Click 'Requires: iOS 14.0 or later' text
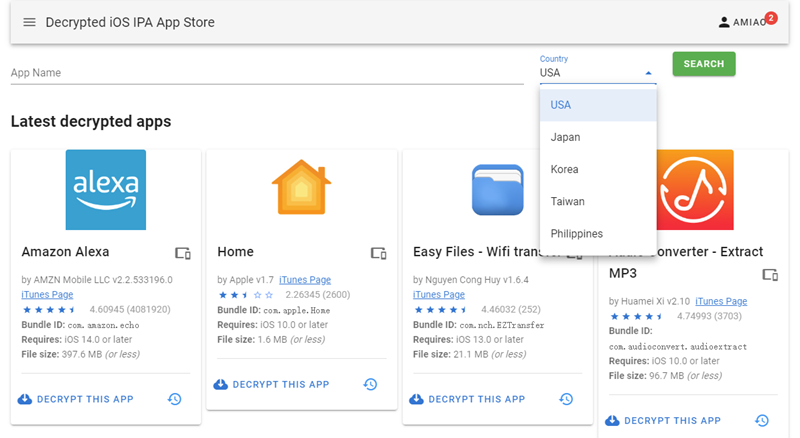 point(77,339)
